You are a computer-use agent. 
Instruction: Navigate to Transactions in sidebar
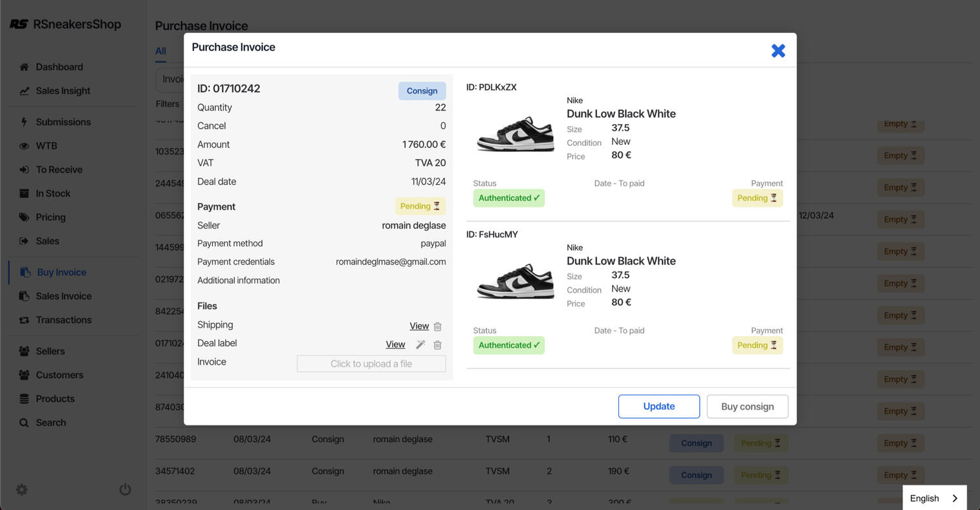(x=63, y=320)
